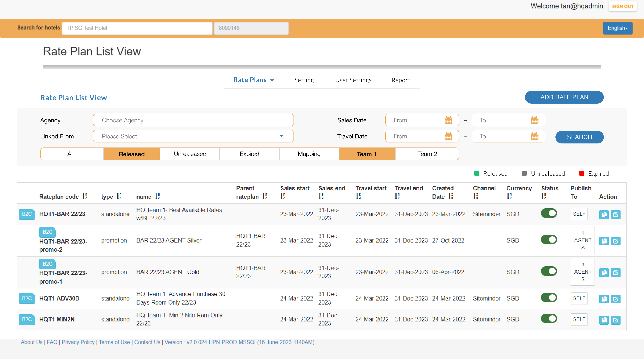The image size is (644, 359).
Task: Open Sales Date From calendar icon
Action: [x=448, y=120]
